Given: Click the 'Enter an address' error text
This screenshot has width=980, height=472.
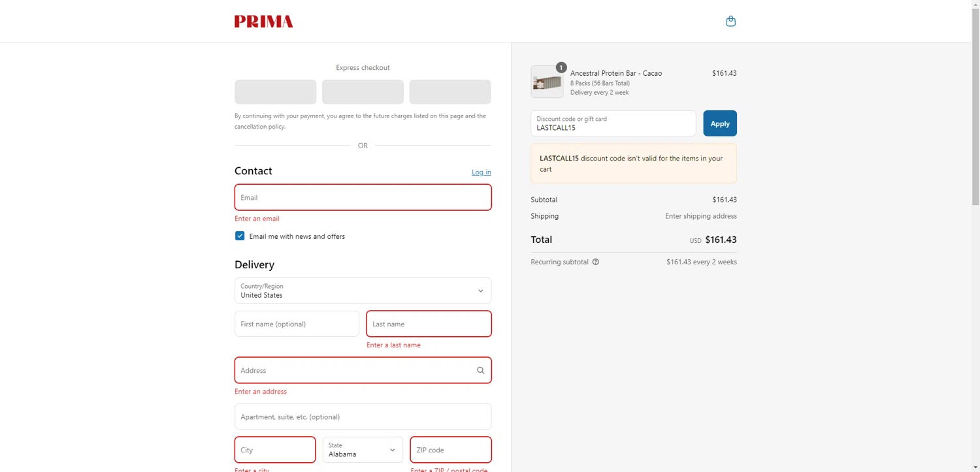Looking at the screenshot, I should point(261,392).
